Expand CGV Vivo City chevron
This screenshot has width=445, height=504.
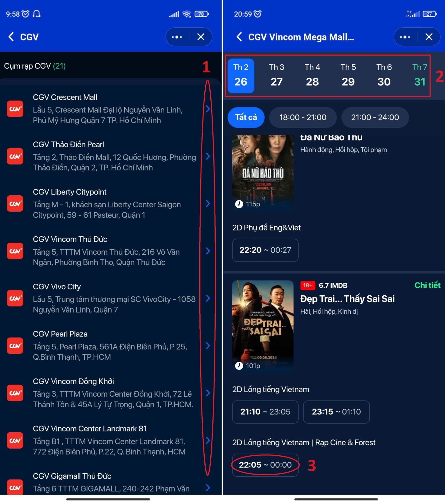coord(208,298)
